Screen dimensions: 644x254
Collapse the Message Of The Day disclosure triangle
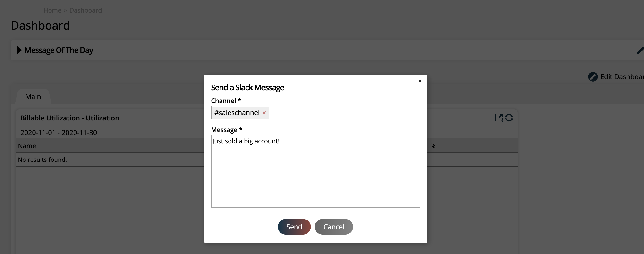click(19, 50)
